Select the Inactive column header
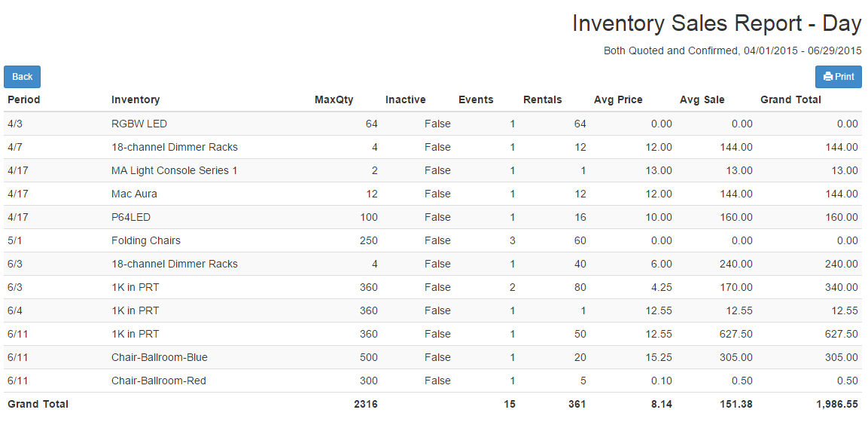Viewport: 868px width, 425px height. tap(406, 99)
